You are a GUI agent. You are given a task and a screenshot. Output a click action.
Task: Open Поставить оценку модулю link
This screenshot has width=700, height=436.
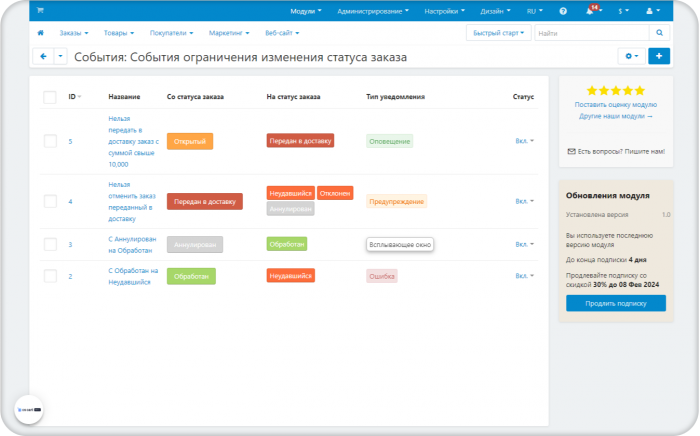(616, 104)
